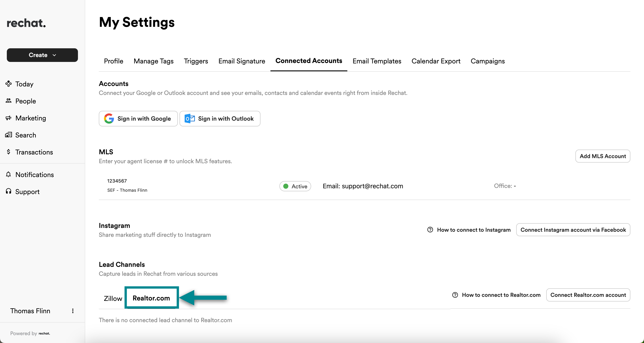Switch to the Email Signature tab
Screen dimensions: 644x343
coord(241,61)
